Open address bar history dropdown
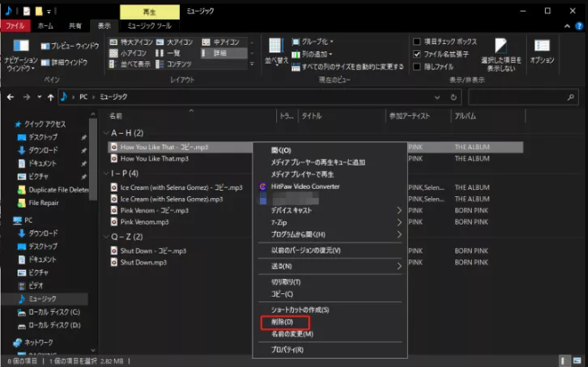 point(437,97)
